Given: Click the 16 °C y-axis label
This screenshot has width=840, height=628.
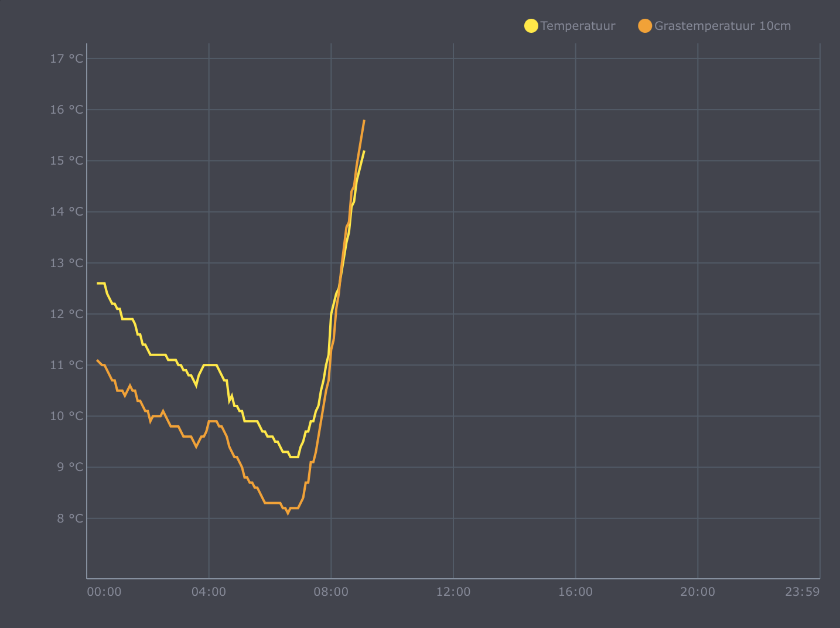Looking at the screenshot, I should click(66, 110).
